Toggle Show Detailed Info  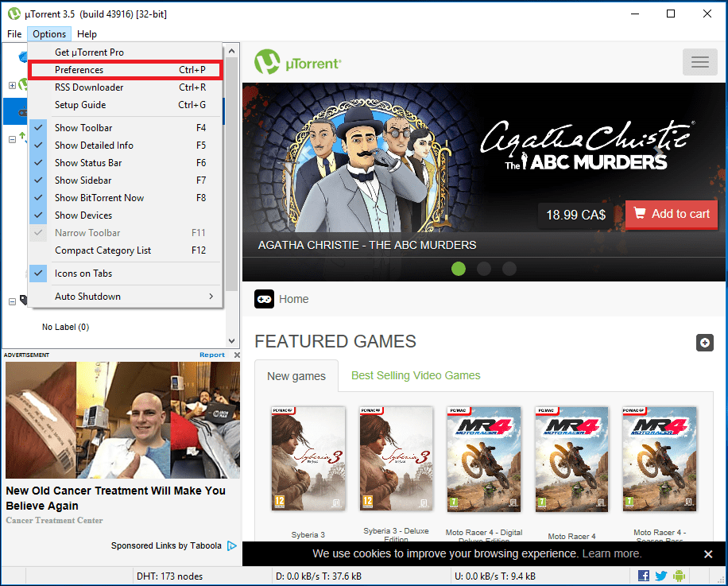coord(126,146)
